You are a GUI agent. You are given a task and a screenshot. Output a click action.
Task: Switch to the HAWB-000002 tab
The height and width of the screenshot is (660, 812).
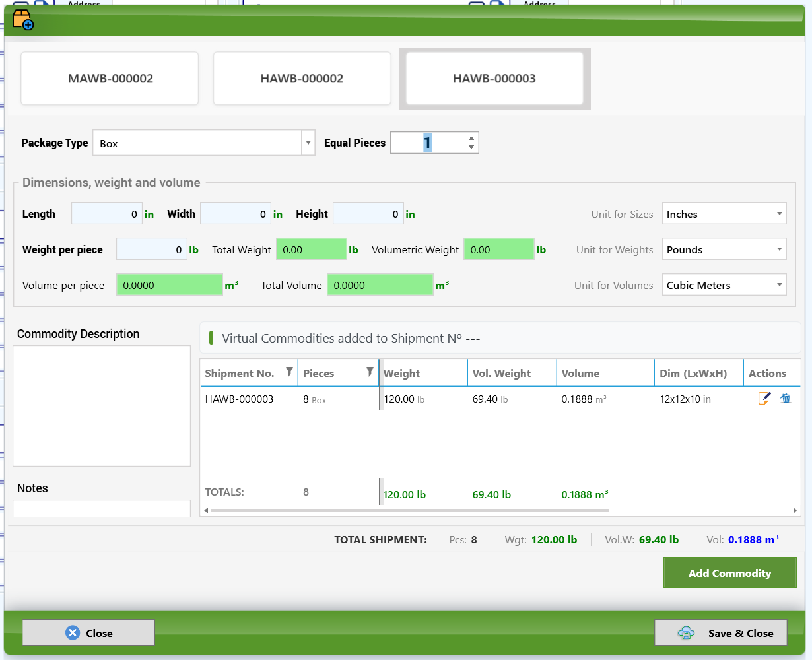pos(302,79)
